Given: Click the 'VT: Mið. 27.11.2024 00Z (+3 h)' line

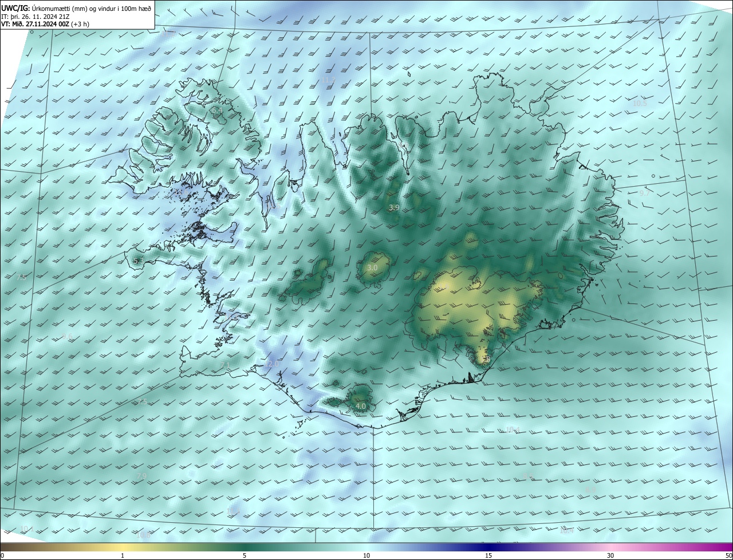Looking at the screenshot, I should 45,24.
